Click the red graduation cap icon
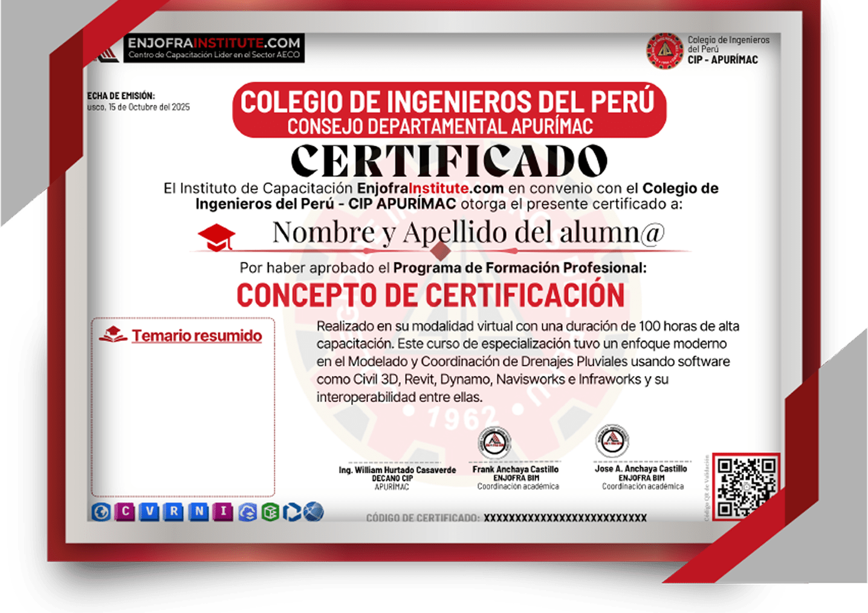 click(216, 236)
